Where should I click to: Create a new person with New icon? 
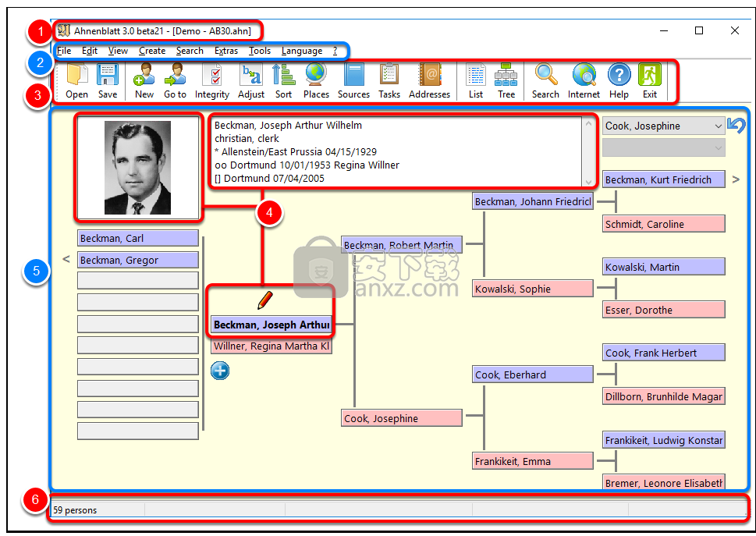point(144,75)
